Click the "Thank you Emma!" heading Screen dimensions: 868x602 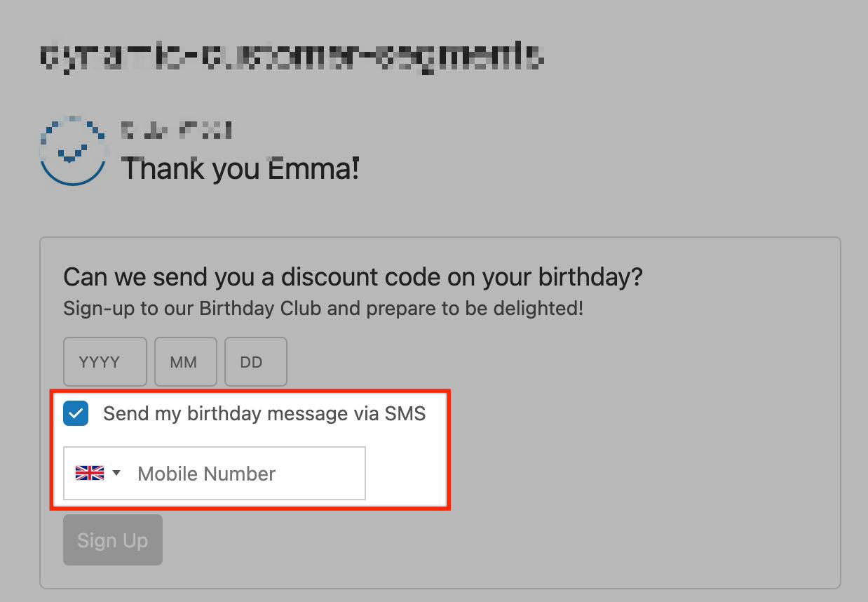tap(240, 169)
